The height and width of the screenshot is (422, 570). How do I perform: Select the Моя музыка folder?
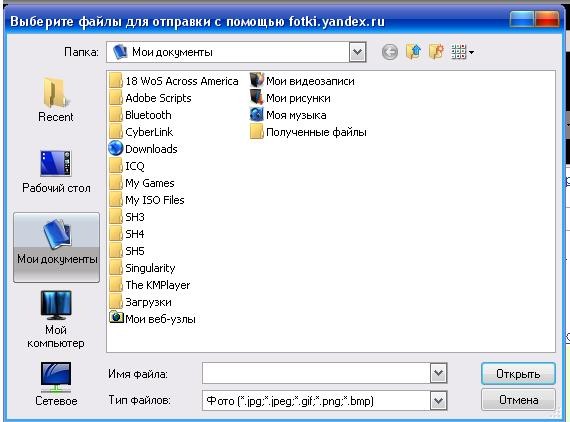[x=288, y=115]
